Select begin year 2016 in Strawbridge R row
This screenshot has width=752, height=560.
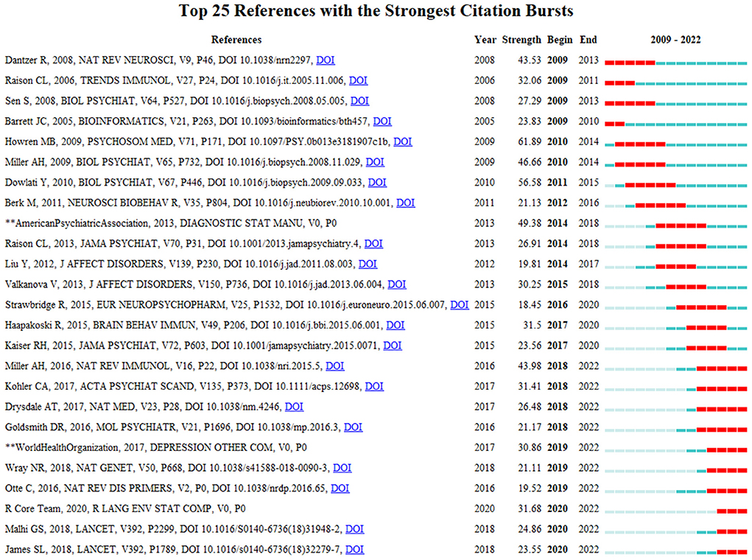coord(558,305)
